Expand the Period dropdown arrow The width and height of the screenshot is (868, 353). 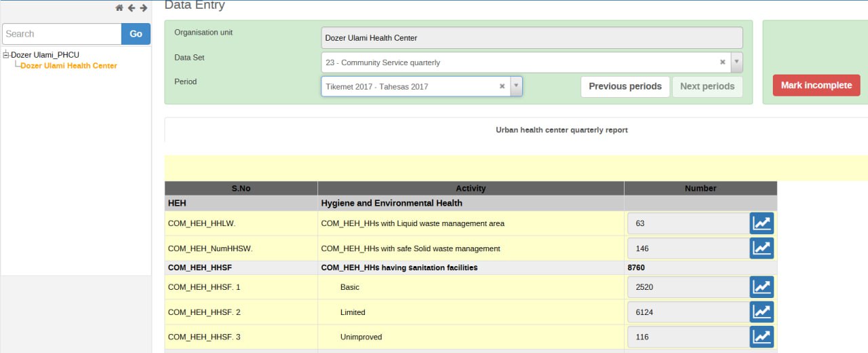[516, 86]
